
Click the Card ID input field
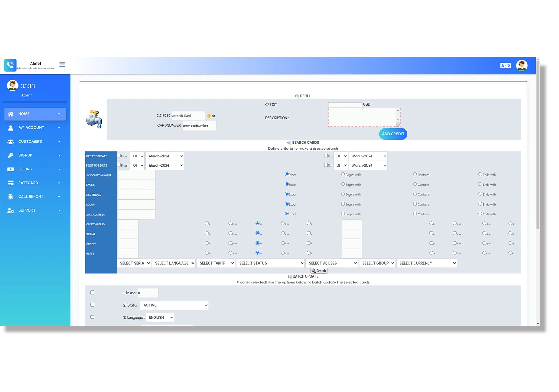pyautogui.click(x=189, y=116)
